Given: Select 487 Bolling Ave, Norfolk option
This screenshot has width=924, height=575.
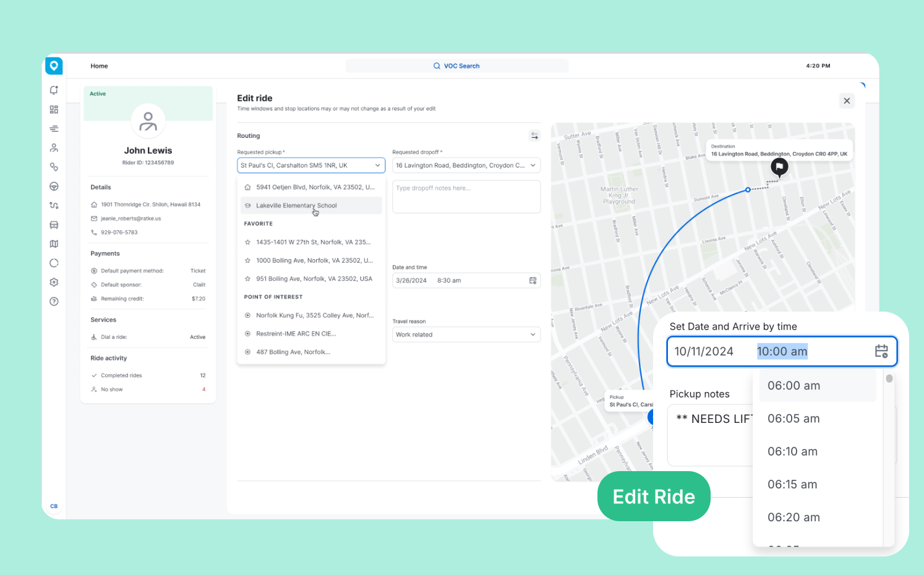Looking at the screenshot, I should (x=311, y=352).
